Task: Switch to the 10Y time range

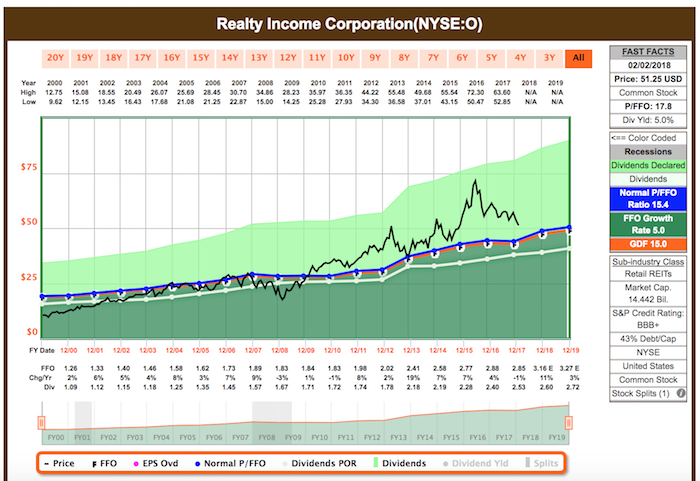Action: click(x=346, y=58)
